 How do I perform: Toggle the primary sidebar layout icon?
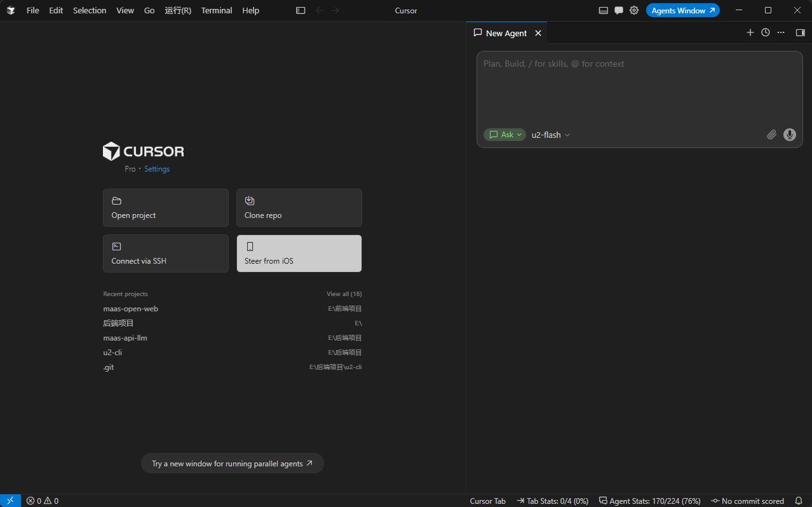pyautogui.click(x=301, y=10)
